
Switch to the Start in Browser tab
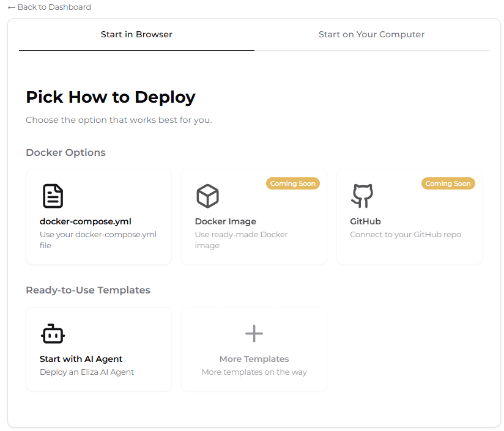pyautogui.click(x=136, y=35)
